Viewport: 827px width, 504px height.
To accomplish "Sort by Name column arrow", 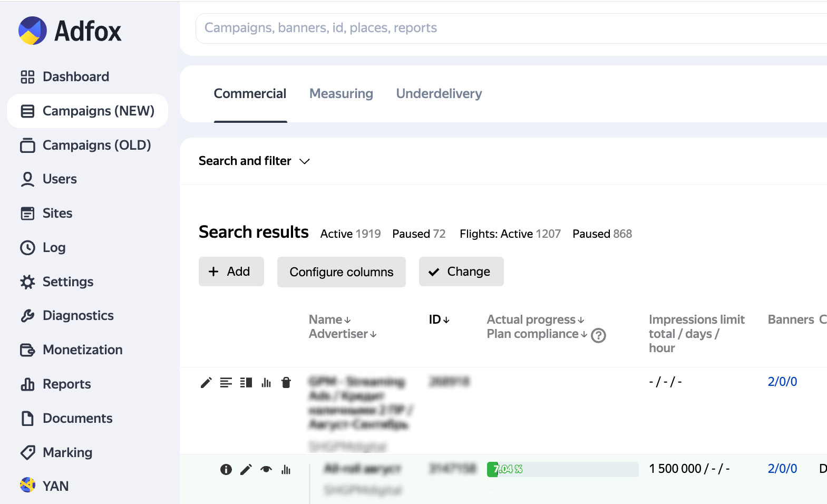I will pos(347,320).
